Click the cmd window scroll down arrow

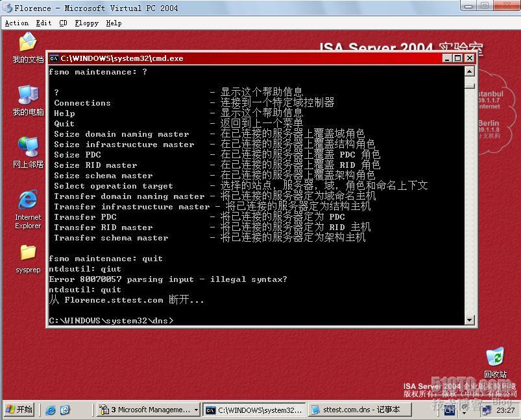tap(470, 320)
